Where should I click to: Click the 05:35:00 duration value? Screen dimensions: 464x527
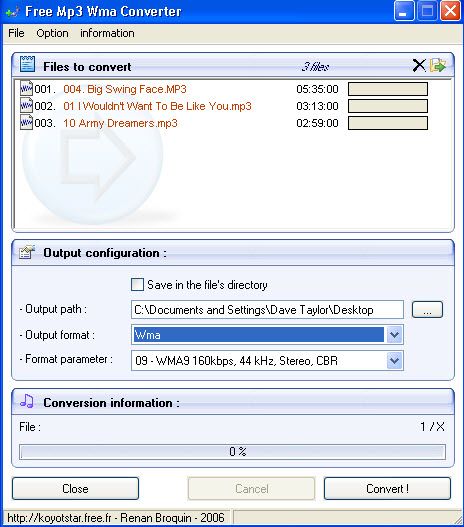click(x=317, y=89)
